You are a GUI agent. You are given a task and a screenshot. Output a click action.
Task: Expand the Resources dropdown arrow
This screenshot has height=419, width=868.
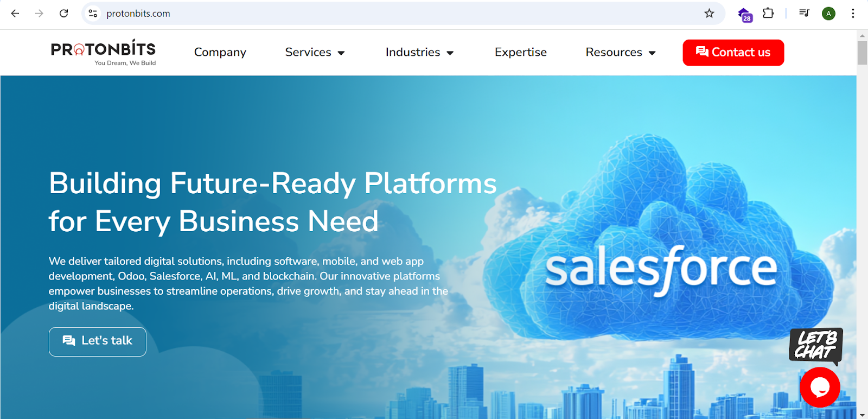click(652, 53)
